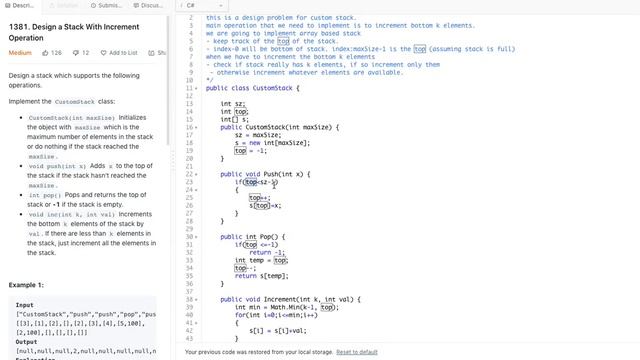Fold the Increment method at line 38

coord(196,299)
